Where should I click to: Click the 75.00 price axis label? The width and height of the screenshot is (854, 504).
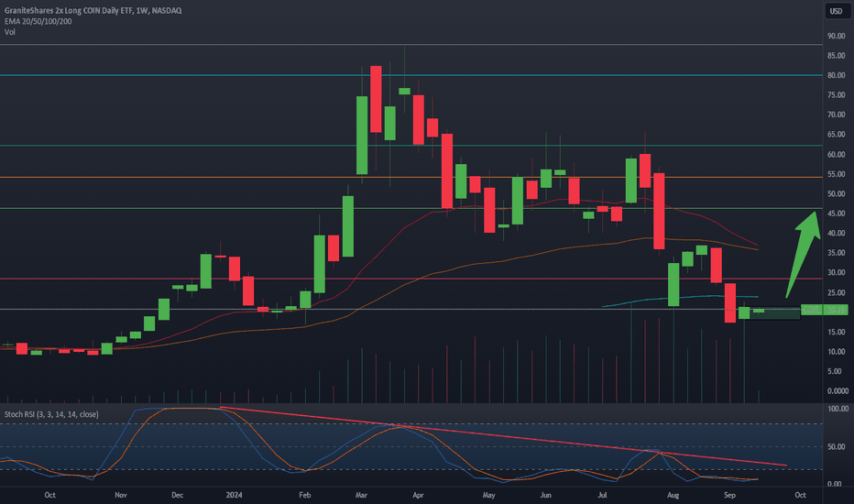click(836, 95)
